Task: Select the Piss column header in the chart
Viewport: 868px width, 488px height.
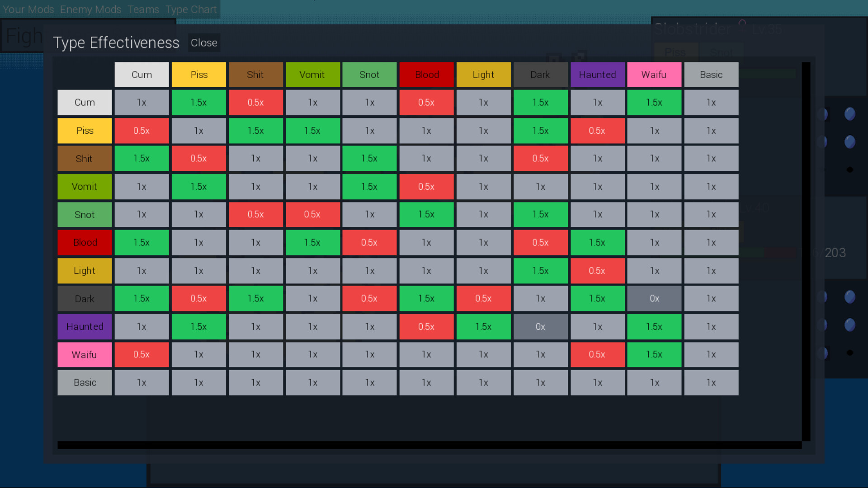Action: [x=198, y=75]
